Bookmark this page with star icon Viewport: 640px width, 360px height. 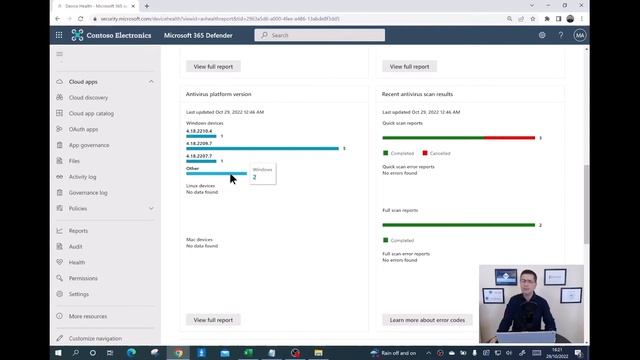533,19
